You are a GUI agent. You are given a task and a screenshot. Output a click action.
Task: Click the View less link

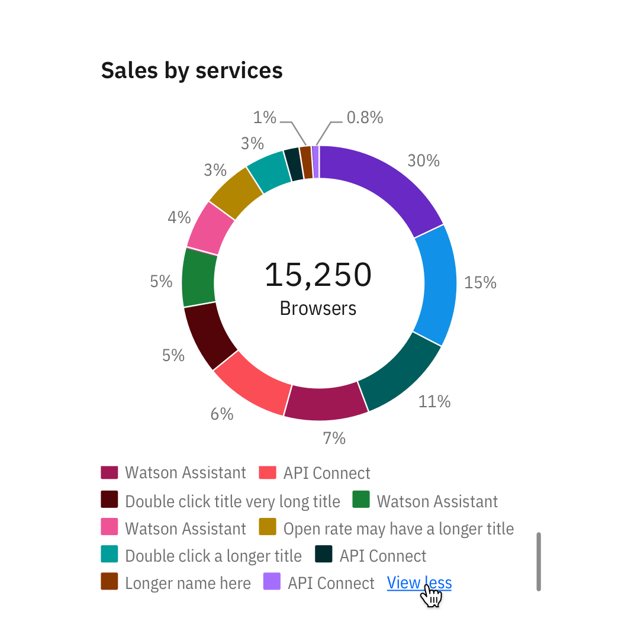(x=419, y=583)
